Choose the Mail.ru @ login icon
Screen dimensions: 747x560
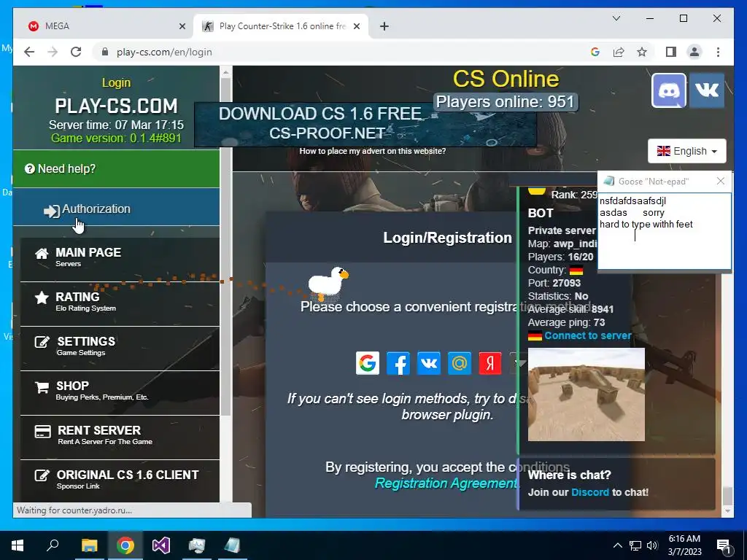[x=460, y=363]
